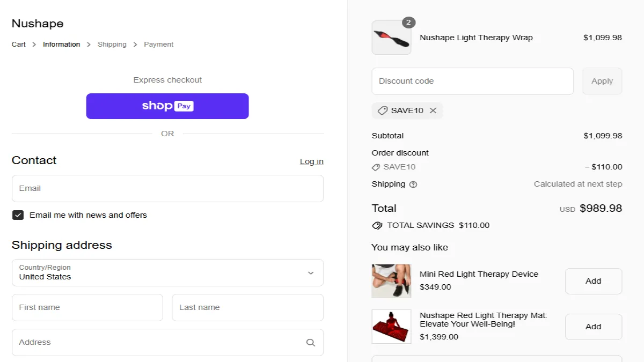Return to Cart from the breadcrumb
Viewport: 644px width, 362px height.
(x=18, y=44)
